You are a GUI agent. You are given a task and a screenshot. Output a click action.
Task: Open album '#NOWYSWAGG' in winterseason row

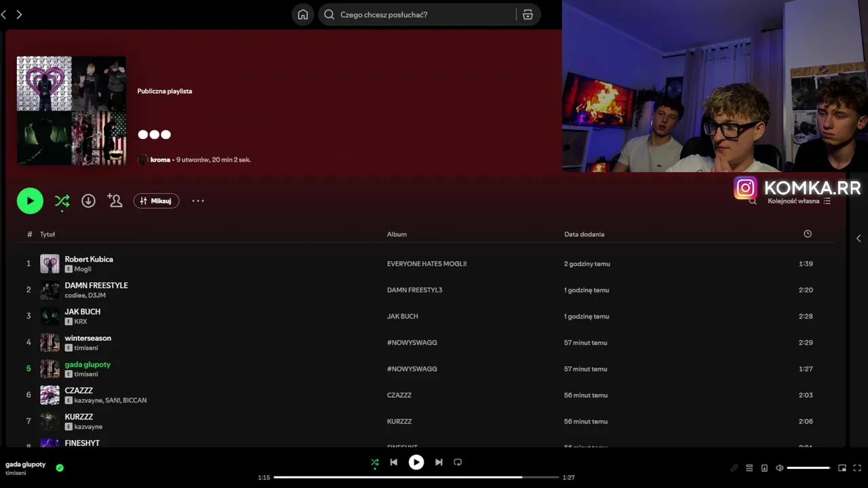[412, 343]
